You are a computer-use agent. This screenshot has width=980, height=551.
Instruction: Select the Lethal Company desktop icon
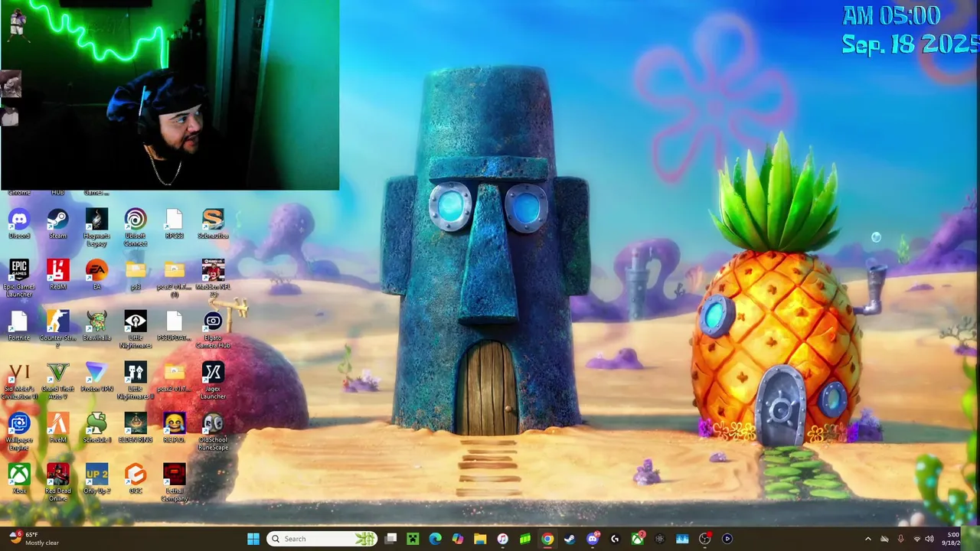[174, 484]
